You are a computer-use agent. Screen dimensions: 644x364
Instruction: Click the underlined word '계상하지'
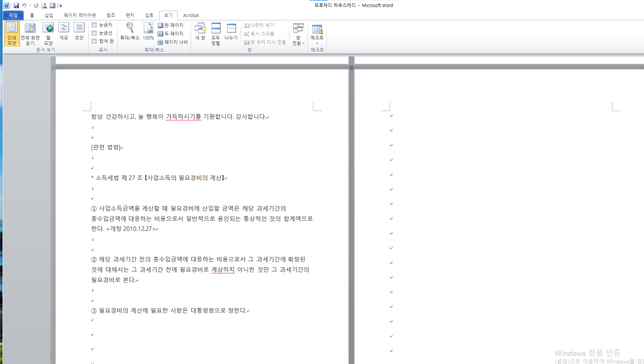pyautogui.click(x=223, y=270)
